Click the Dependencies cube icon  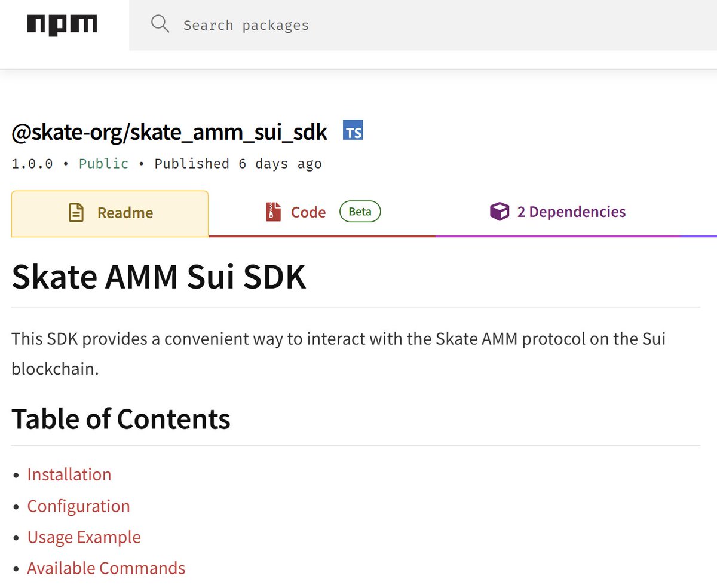coord(499,212)
